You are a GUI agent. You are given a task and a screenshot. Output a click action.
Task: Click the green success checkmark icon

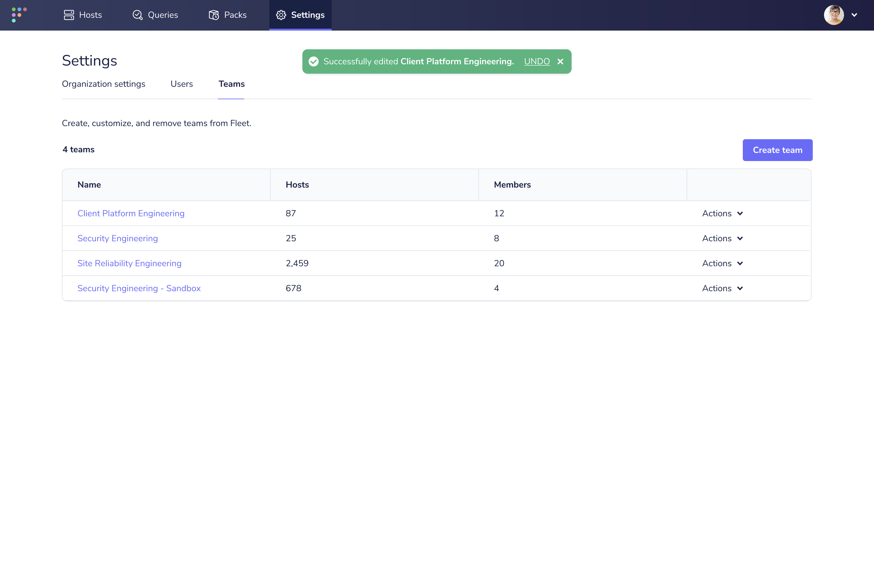pyautogui.click(x=314, y=61)
